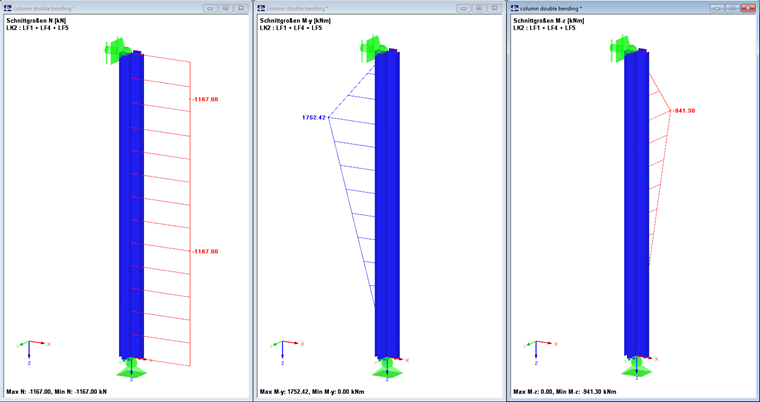The height and width of the screenshot is (402, 760).
Task: Minimize the Schnittgrößen M-y window
Action: point(464,8)
